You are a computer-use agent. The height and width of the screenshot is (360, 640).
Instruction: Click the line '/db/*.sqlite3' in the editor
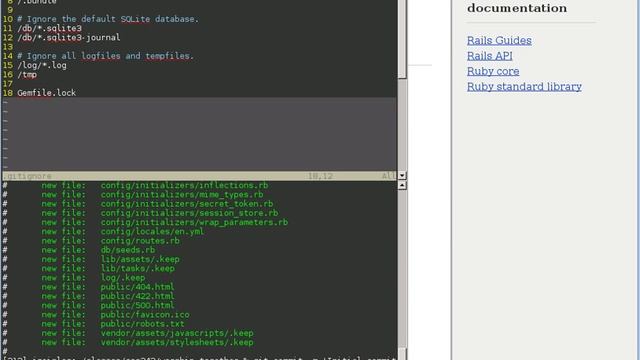(49, 28)
